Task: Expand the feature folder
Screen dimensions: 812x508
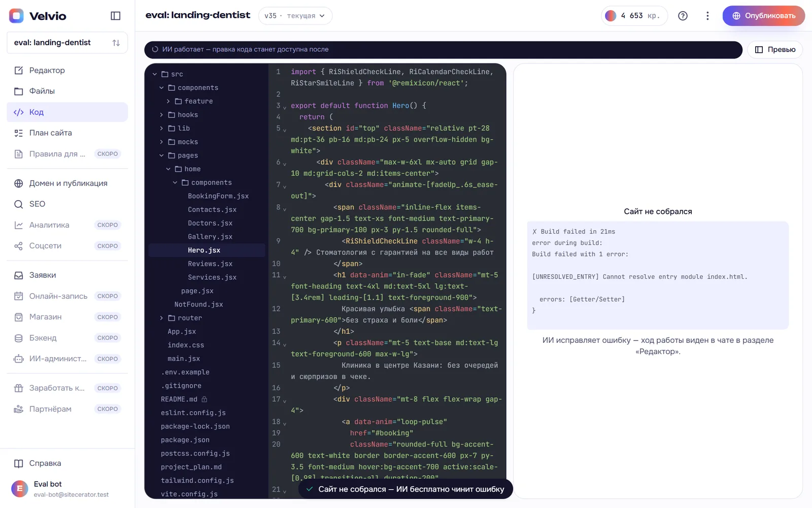Action: point(168,101)
